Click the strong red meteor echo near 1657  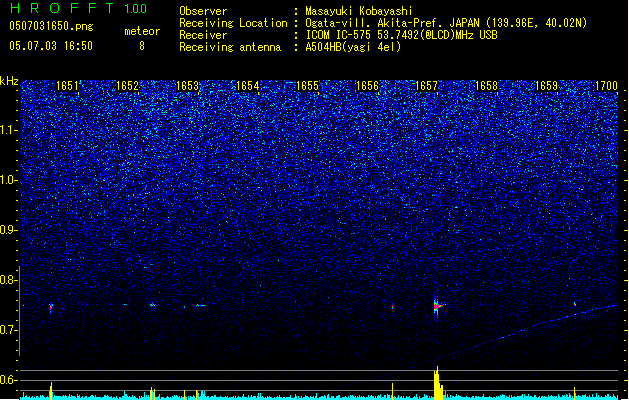click(x=437, y=307)
